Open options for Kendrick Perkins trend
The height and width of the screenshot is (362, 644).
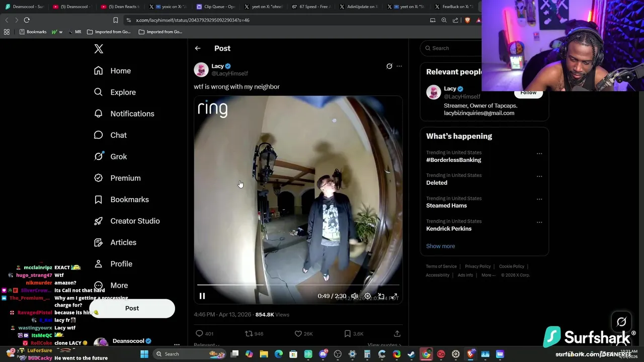[x=539, y=222]
